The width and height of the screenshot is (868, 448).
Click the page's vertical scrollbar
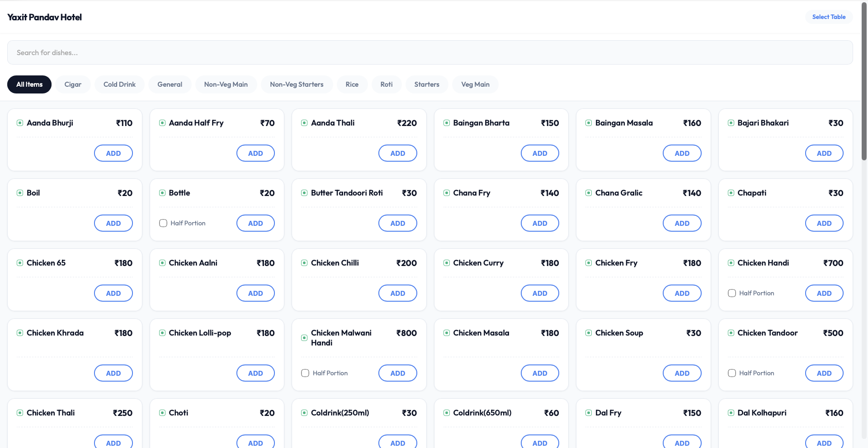click(864, 81)
